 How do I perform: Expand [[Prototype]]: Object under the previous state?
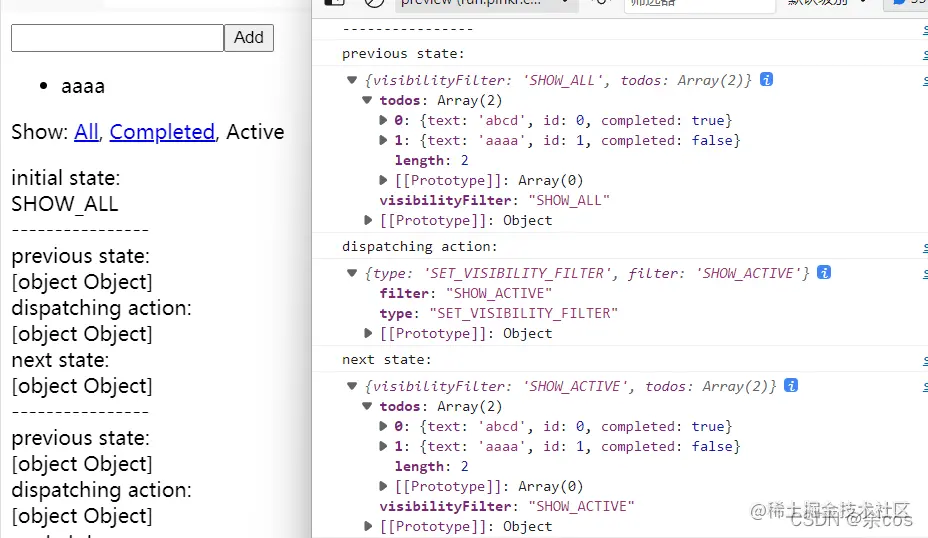pyautogui.click(x=368, y=220)
